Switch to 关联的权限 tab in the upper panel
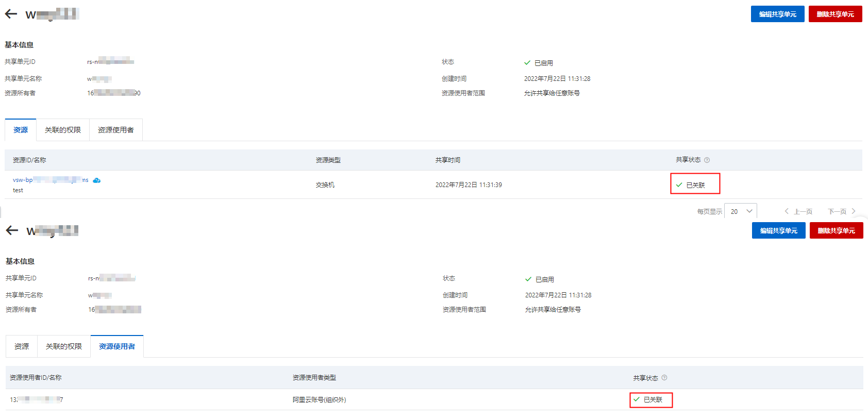 point(63,130)
